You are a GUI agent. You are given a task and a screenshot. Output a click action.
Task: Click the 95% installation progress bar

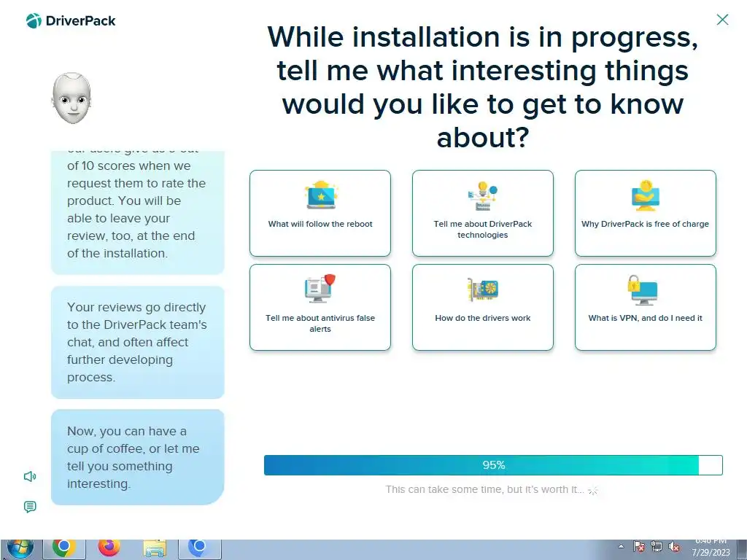[x=493, y=465]
